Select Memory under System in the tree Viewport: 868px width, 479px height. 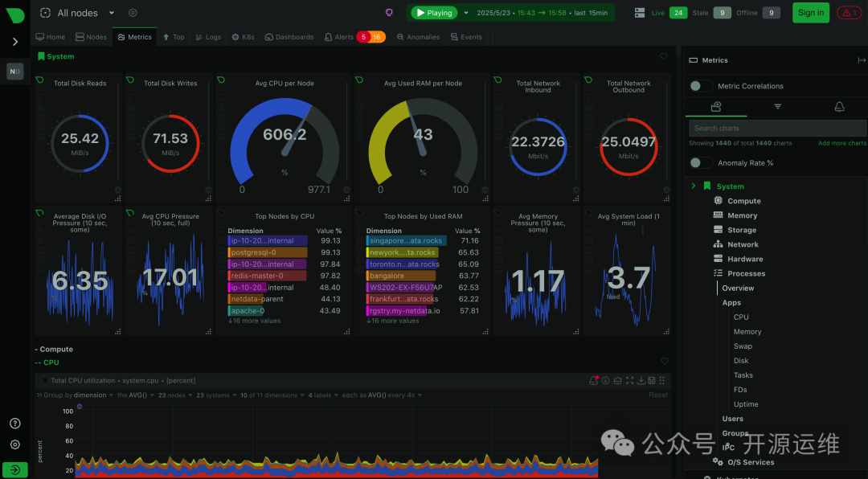(x=742, y=215)
